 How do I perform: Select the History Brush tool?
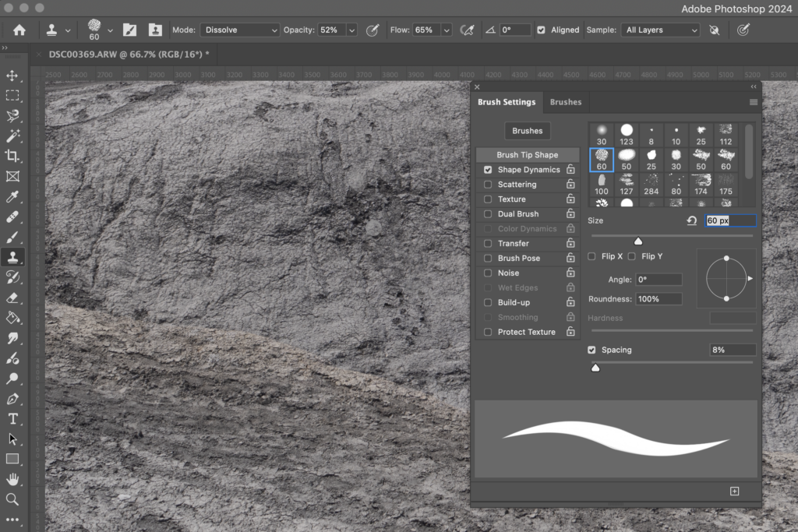12,278
